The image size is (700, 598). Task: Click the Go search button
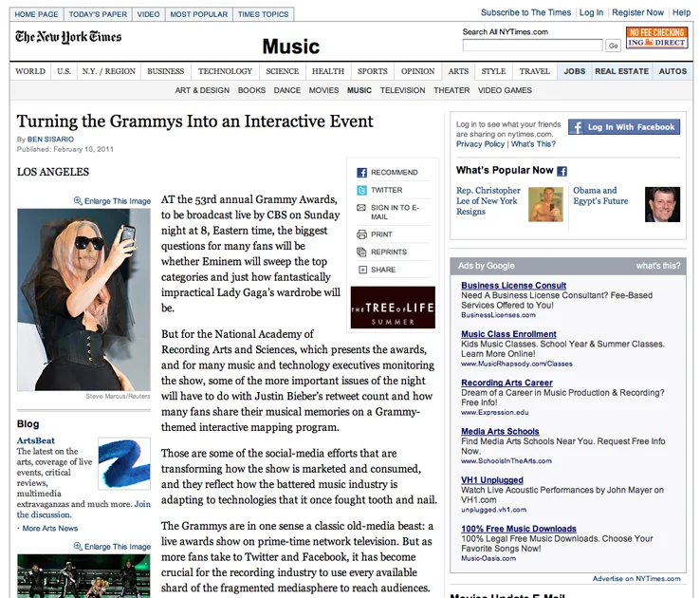(x=614, y=46)
